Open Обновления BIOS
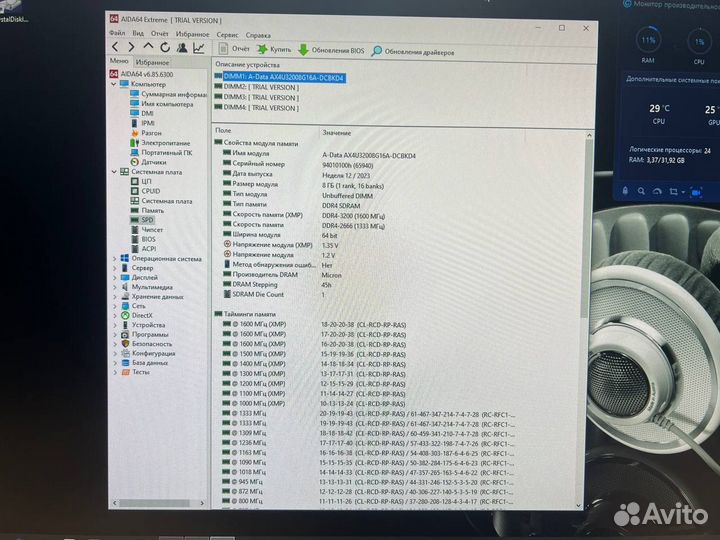This screenshot has height=540, width=720. coord(331,51)
